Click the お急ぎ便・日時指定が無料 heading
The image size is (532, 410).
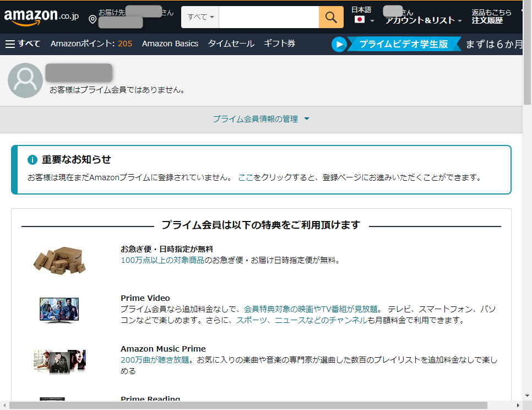click(167, 249)
